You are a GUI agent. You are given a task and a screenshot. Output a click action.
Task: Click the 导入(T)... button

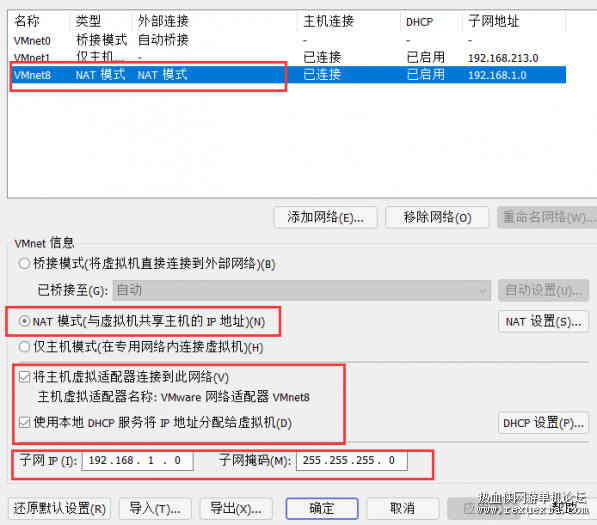click(x=155, y=509)
